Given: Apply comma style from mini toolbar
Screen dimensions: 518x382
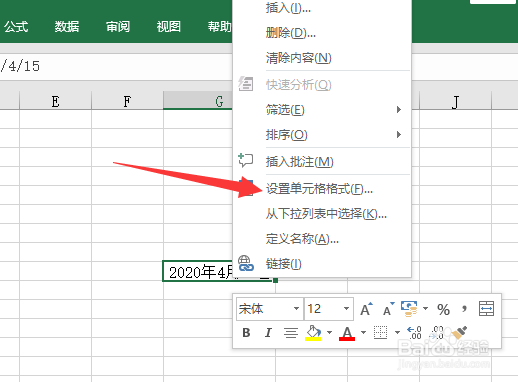Looking at the screenshot, I should coord(464,309).
